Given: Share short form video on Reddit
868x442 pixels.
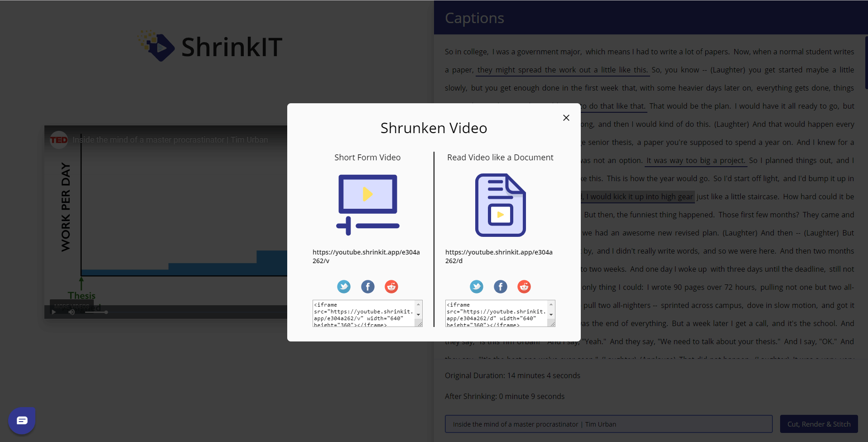Looking at the screenshot, I should 391,287.
